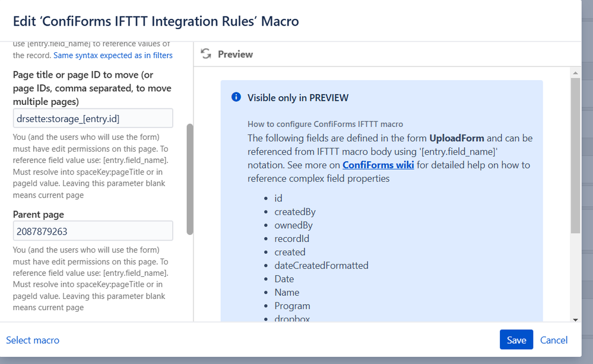The image size is (593, 364).
Task: Focus the Parent page input field
Action: coord(93,231)
